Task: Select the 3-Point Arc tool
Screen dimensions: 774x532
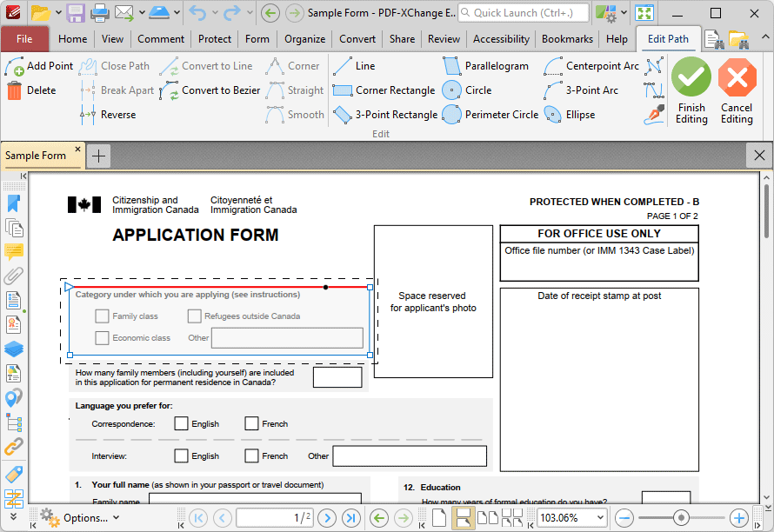Action: coord(581,90)
